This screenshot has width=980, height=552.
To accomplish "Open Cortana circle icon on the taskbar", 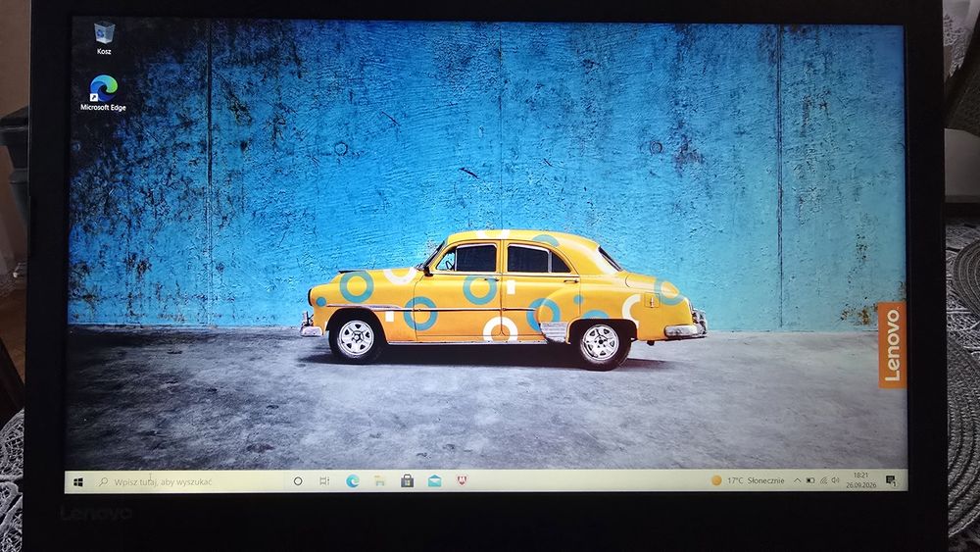I will tap(298, 481).
